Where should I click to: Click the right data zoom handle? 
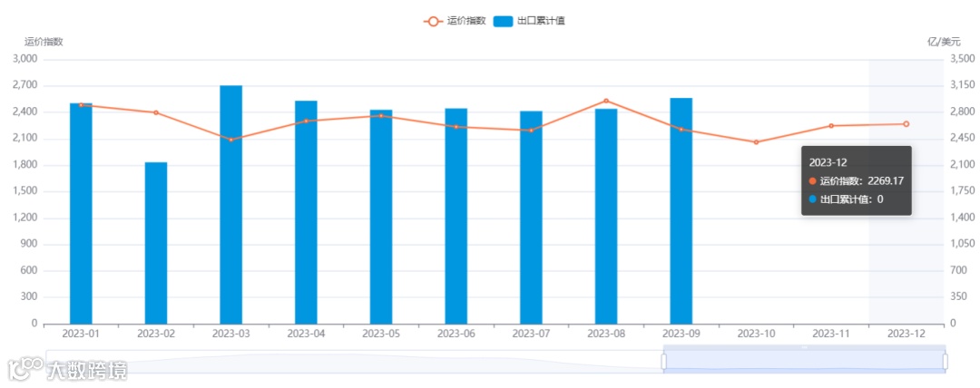[945, 361]
